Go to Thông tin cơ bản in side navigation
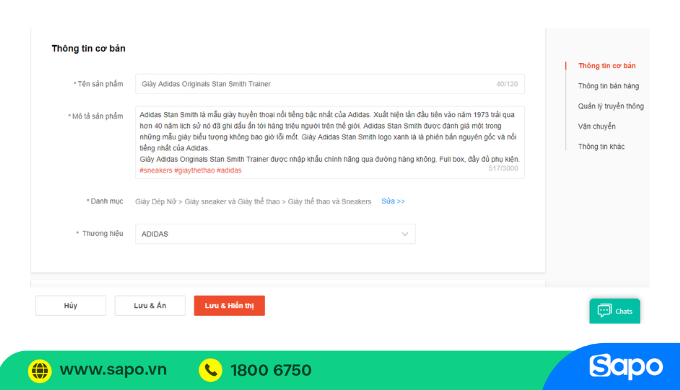The width and height of the screenshot is (680, 390). click(x=607, y=66)
